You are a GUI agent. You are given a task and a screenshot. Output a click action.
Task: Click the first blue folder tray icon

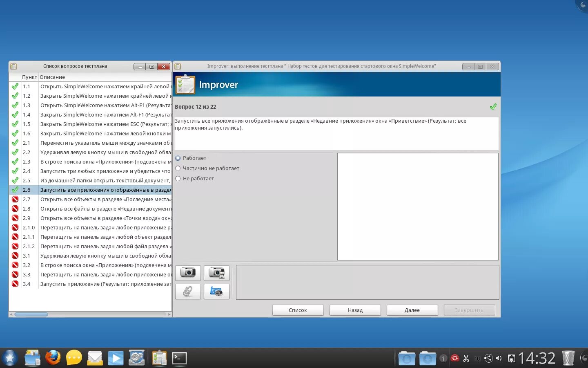point(407,358)
